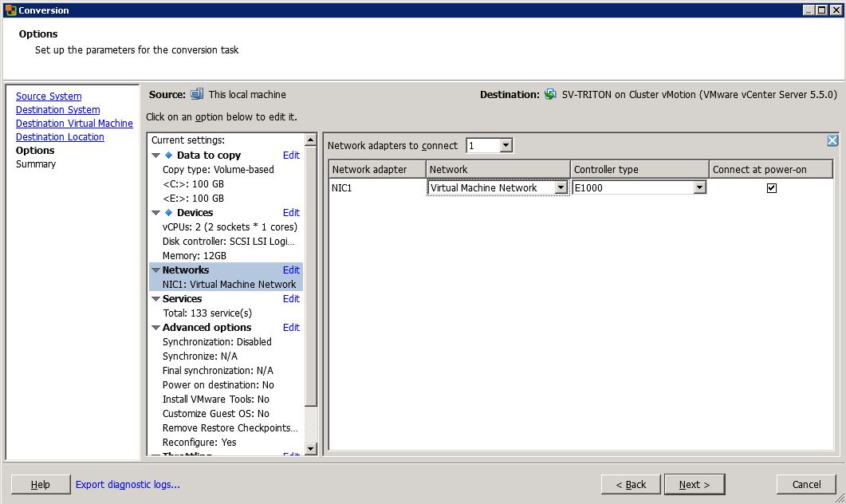Screen dimensions: 846x504
Task: Collapse the Advanced options section
Action: pos(156,328)
